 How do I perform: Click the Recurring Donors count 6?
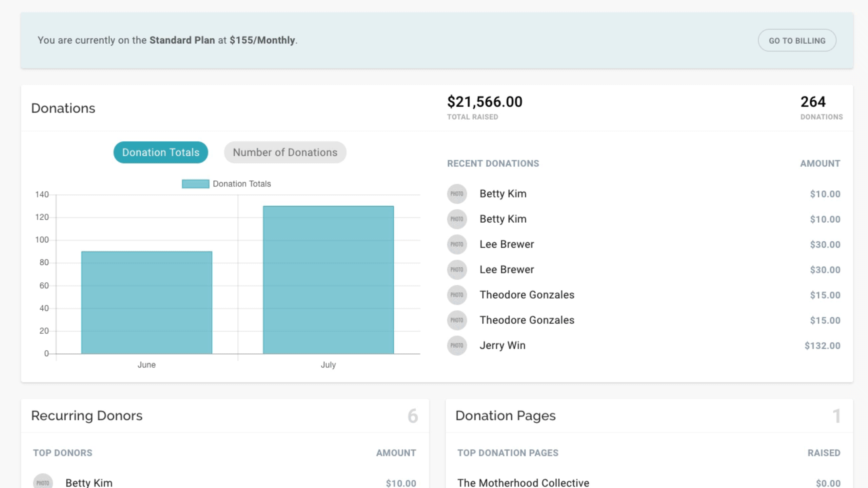point(413,416)
